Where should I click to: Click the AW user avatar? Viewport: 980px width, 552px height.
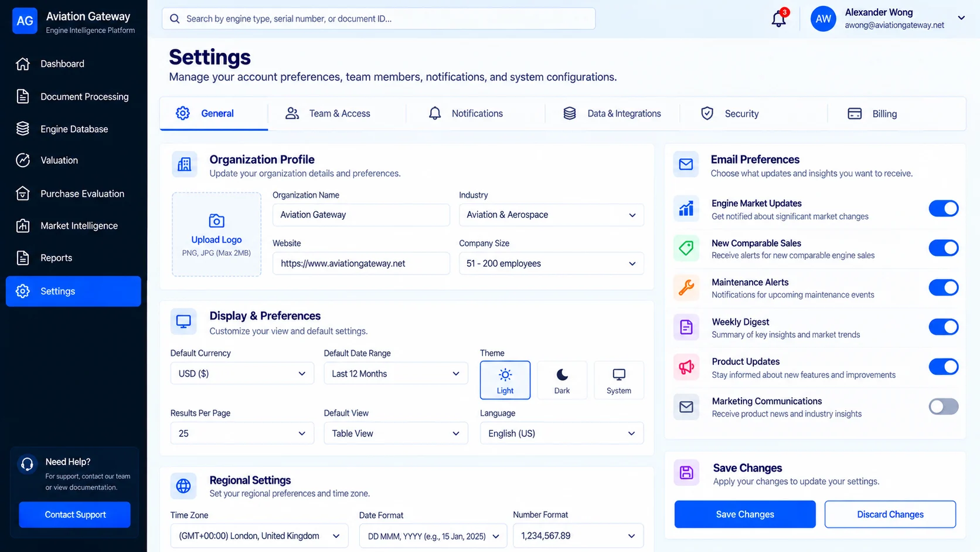click(x=823, y=19)
